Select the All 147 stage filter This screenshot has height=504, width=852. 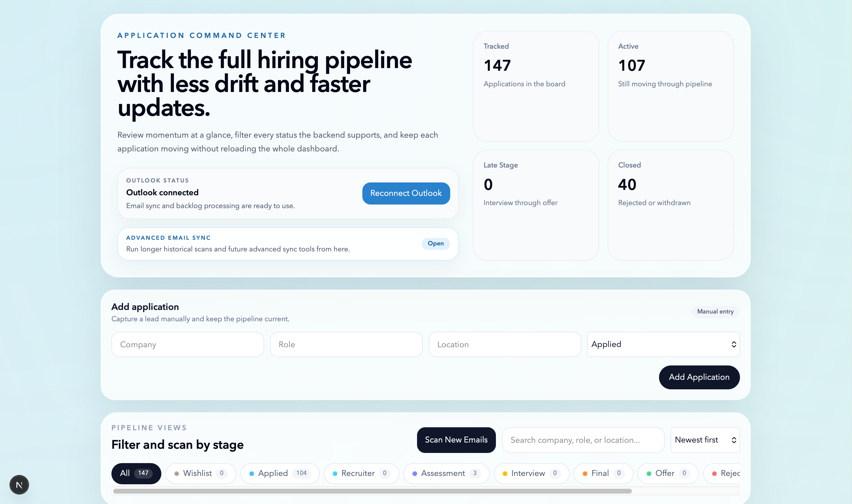136,474
